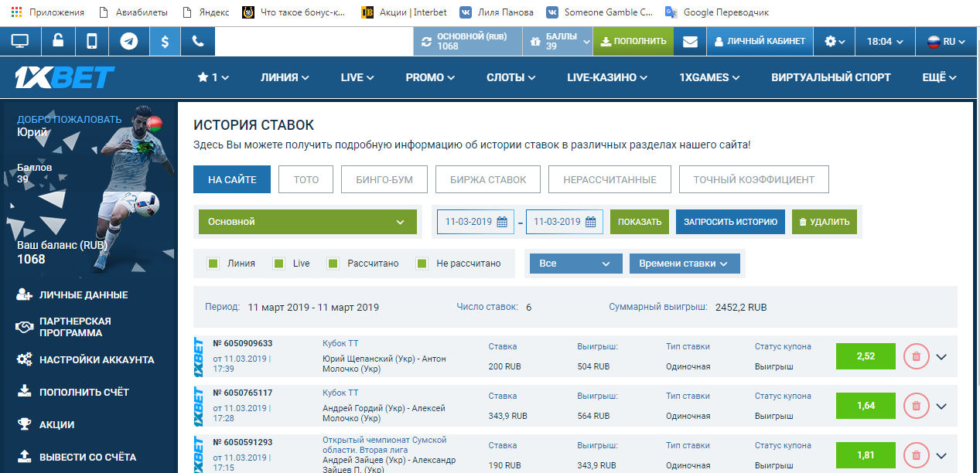The height and width of the screenshot is (473, 980).
Task: Expand details of the 1,64 odds bet
Action: click(941, 406)
